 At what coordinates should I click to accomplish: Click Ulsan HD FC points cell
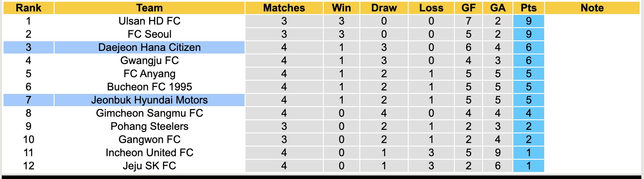pos(528,21)
